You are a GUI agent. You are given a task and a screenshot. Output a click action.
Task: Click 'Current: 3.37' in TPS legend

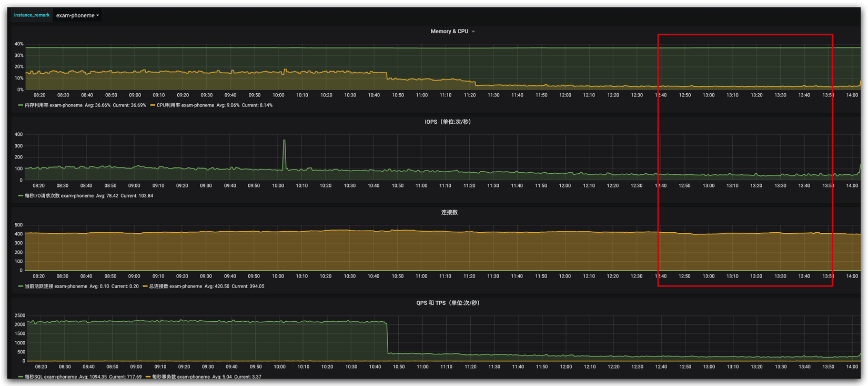(248, 377)
